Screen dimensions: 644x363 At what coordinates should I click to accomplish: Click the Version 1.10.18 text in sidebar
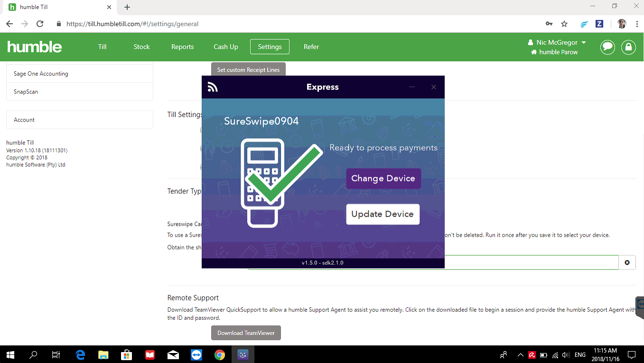click(x=37, y=150)
